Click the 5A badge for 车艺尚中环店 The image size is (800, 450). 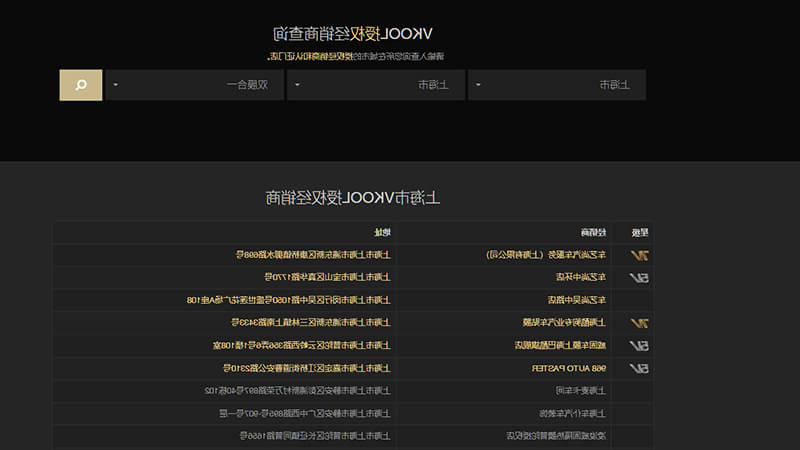639,278
